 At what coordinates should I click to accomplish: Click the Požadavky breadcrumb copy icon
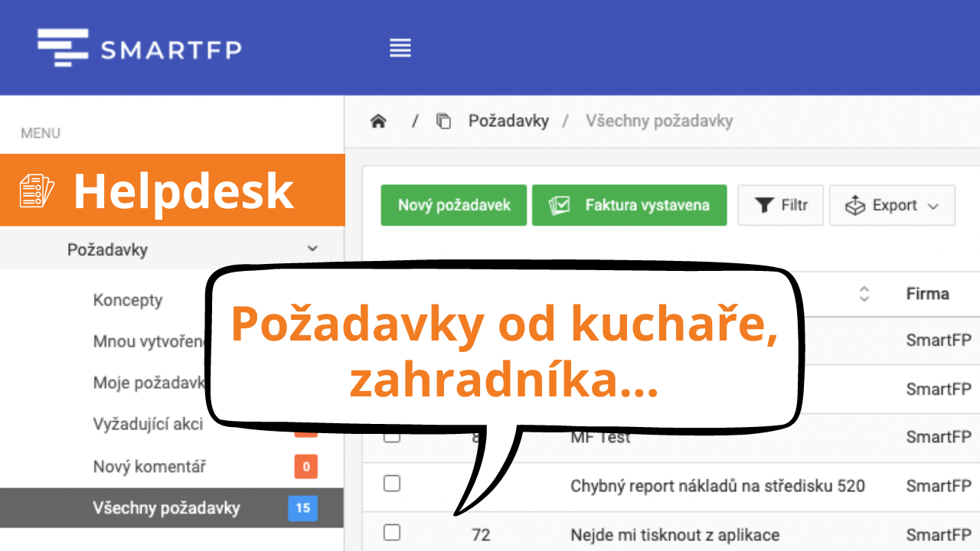pyautogui.click(x=443, y=121)
